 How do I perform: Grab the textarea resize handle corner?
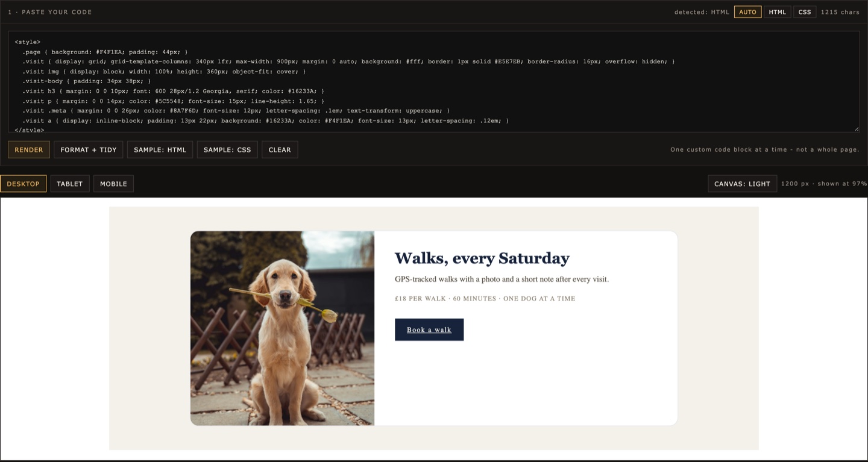coord(857,129)
